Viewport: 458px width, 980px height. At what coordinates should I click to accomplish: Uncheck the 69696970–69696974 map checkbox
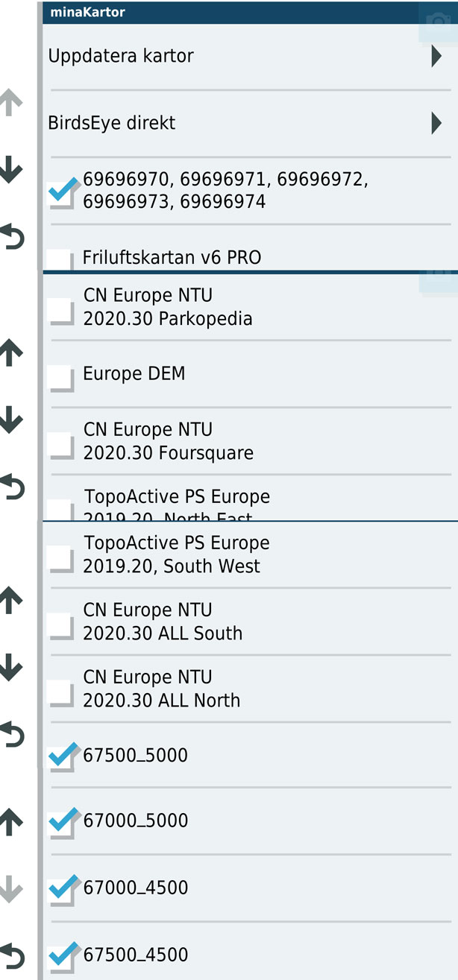coord(61,192)
